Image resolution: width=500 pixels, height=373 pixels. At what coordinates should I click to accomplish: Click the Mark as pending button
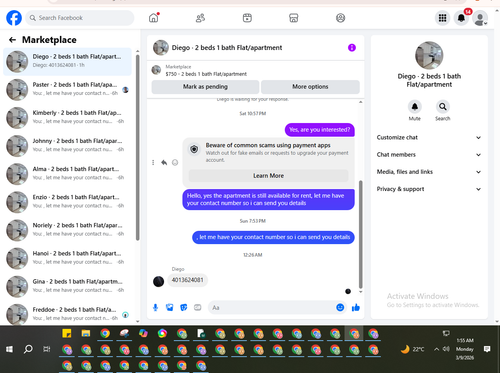[205, 87]
